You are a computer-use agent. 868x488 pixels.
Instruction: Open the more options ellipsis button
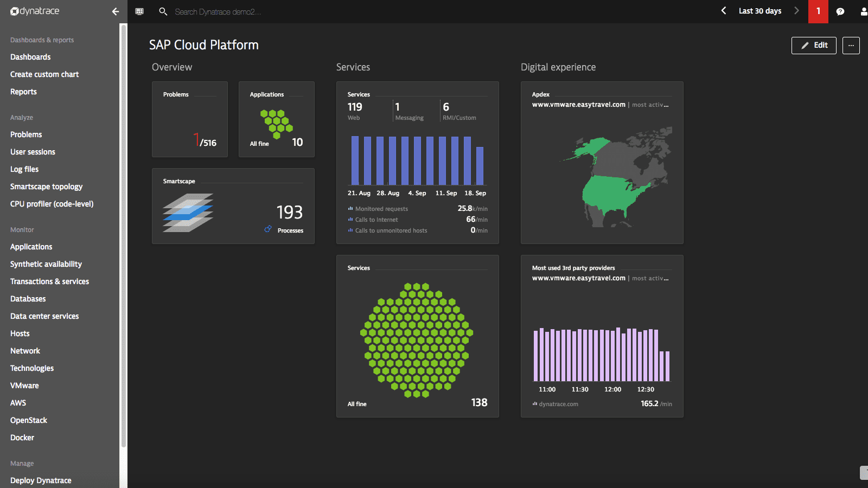click(851, 46)
